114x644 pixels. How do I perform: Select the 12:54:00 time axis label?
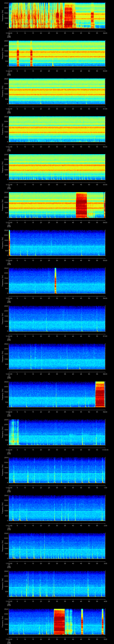tap(9, 260)
